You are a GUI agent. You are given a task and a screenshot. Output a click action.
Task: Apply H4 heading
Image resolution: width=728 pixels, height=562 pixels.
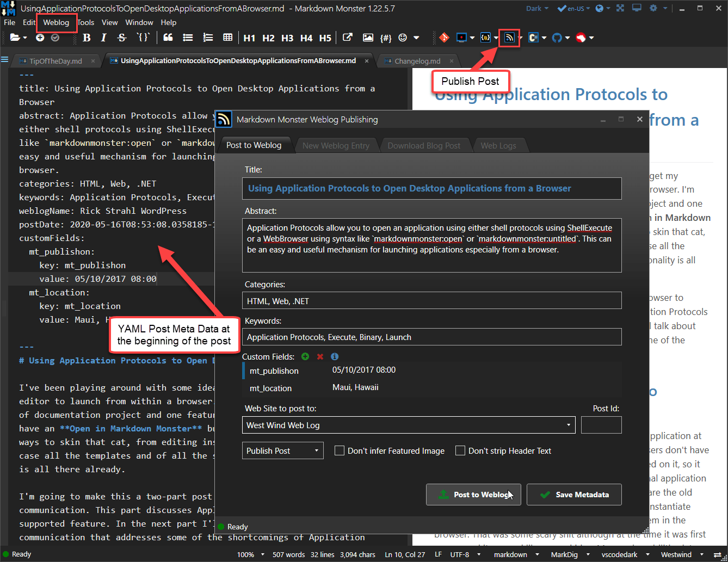coord(306,38)
